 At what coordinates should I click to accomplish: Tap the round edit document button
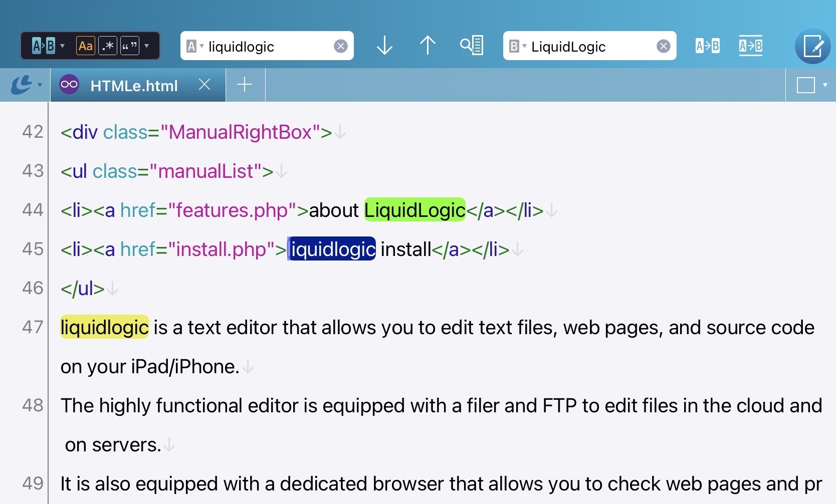click(812, 47)
